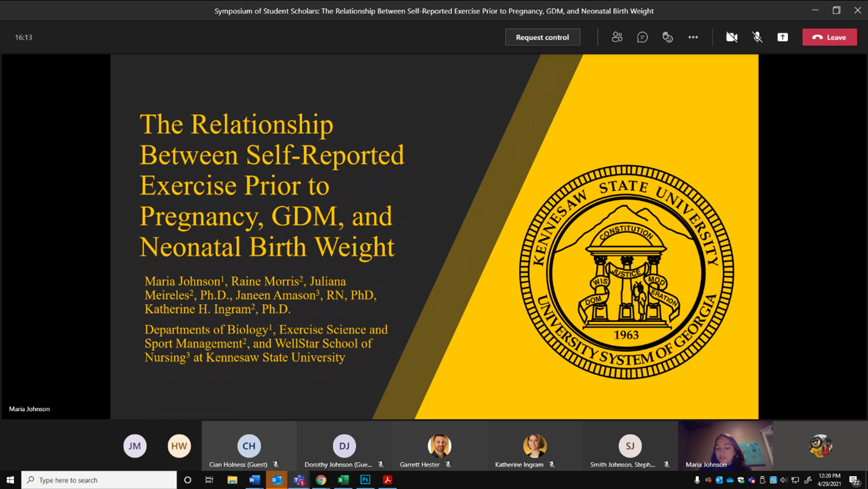Open the reactions and raise hand icon
This screenshot has height=489, width=868.
pos(668,37)
